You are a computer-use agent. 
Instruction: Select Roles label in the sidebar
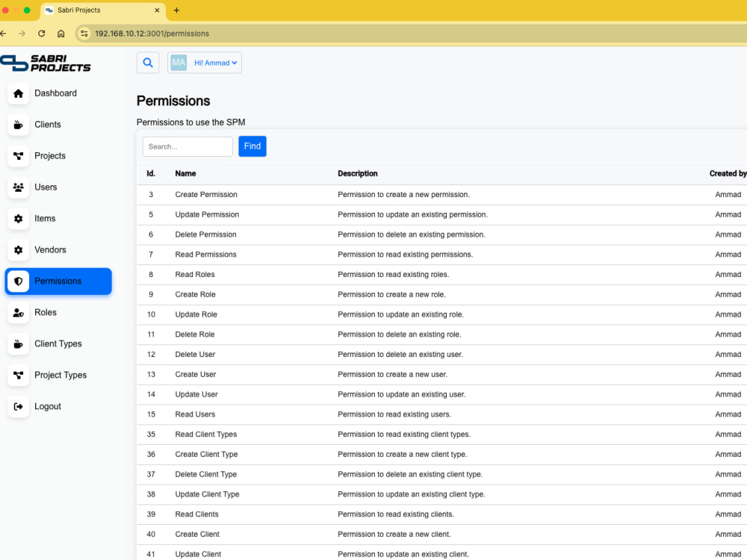[x=46, y=312]
